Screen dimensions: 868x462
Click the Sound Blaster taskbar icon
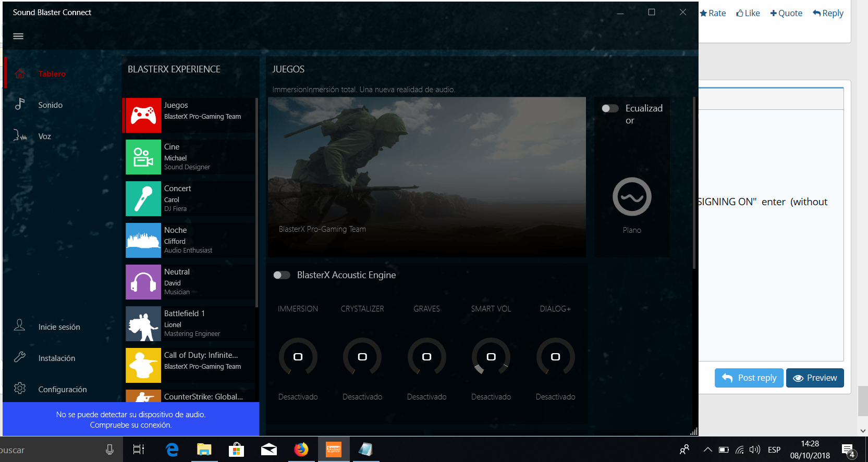(333, 449)
